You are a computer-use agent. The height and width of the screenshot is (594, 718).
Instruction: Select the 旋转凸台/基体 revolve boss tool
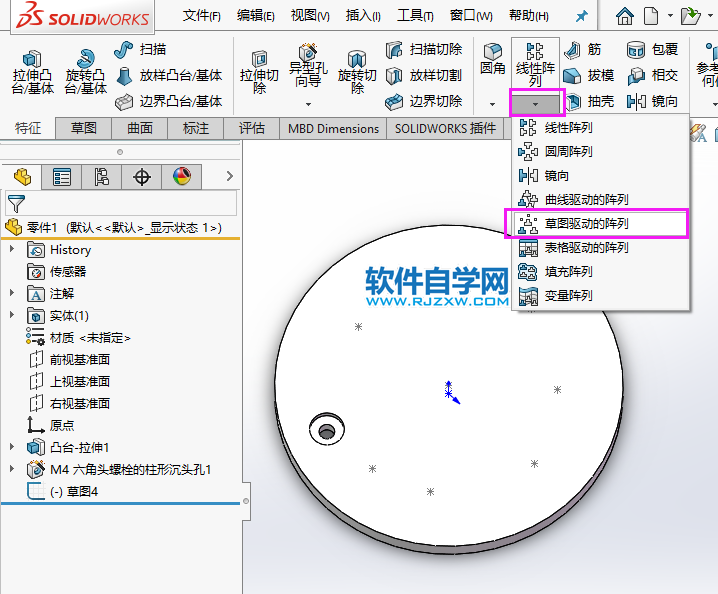(x=86, y=60)
